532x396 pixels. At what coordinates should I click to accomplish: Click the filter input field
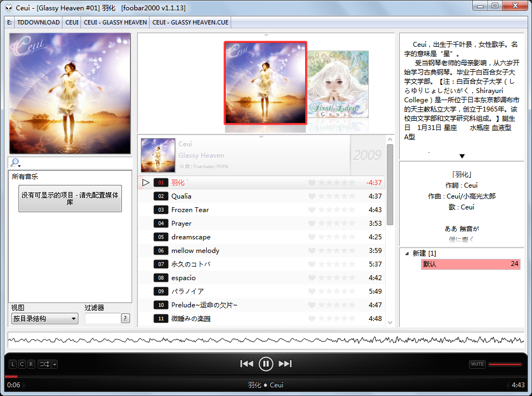coord(103,318)
